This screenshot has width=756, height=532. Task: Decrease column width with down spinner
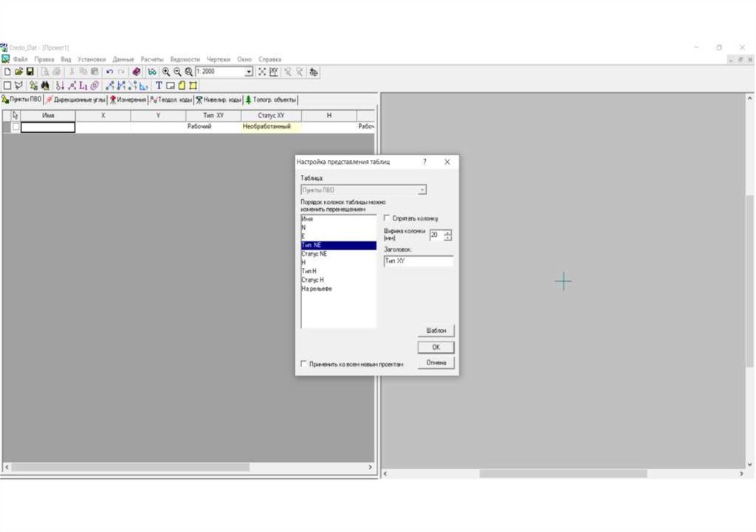click(448, 238)
